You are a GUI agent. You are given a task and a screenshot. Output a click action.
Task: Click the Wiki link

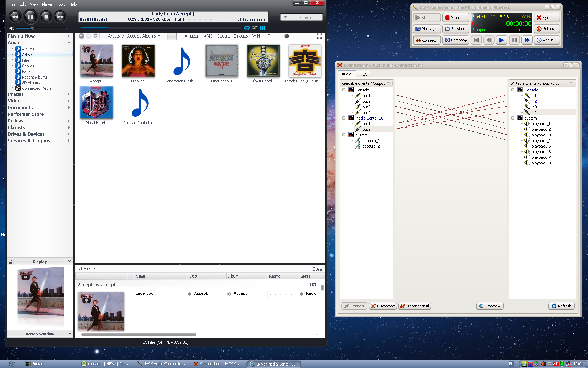[x=256, y=36]
